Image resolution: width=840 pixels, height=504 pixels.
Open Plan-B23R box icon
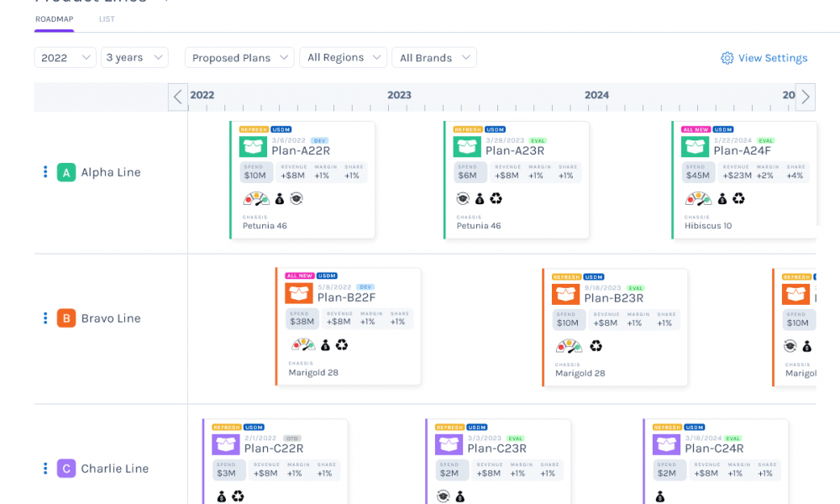[565, 294]
